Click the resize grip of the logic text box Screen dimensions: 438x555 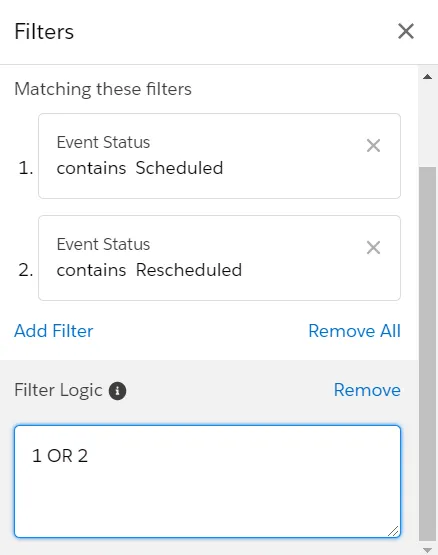click(393, 531)
